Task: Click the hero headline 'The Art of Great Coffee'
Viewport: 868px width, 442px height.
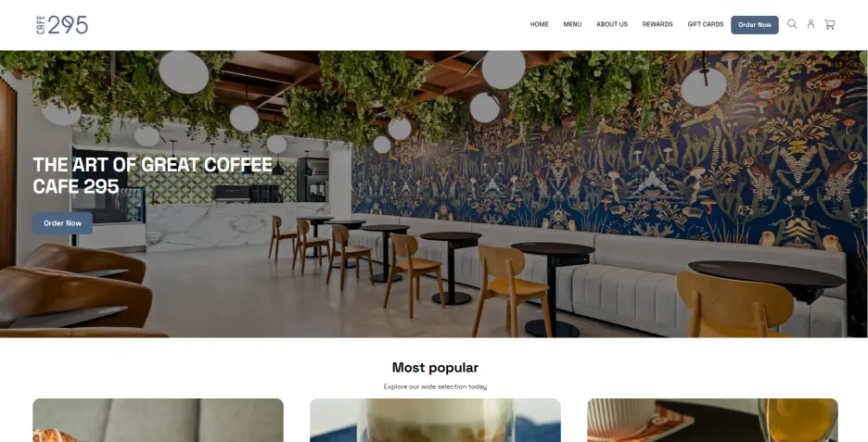Action: pos(153,165)
